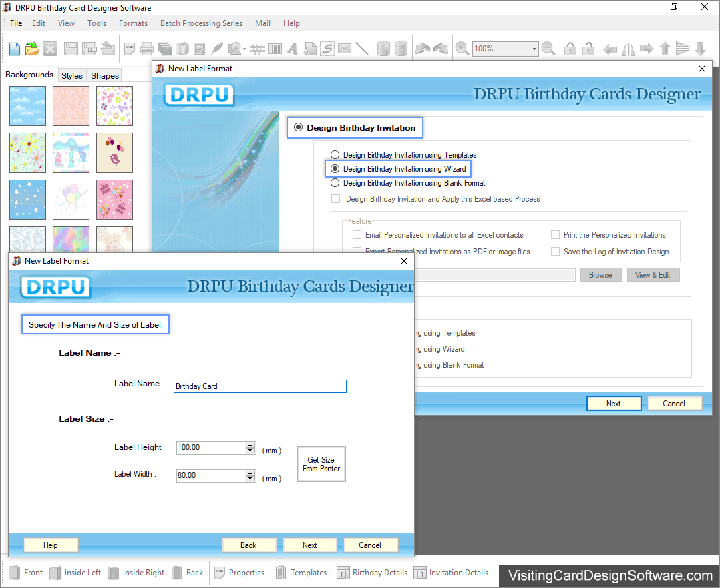Click the undo arrow icon
This screenshot has width=720, height=588.
coord(422,49)
